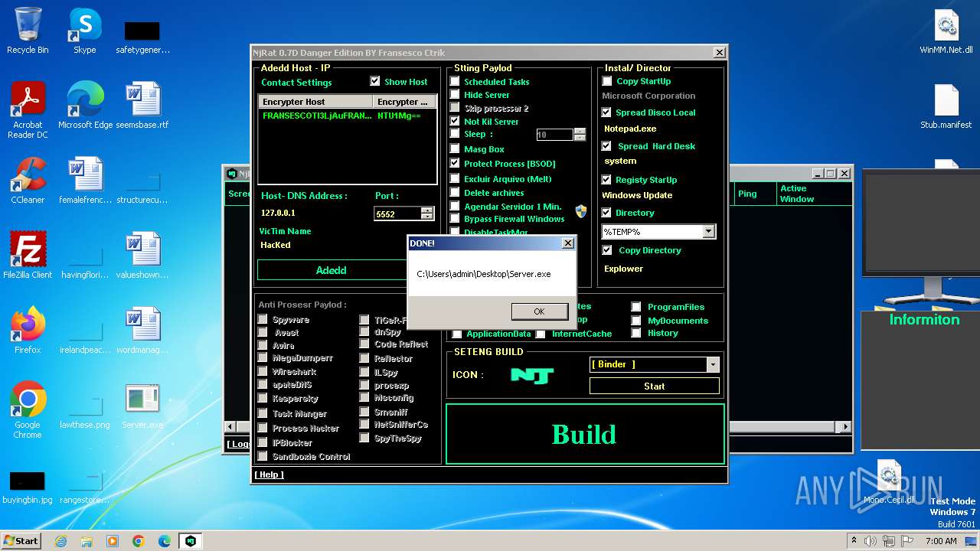Select the Server.exe desktop file

point(142,406)
